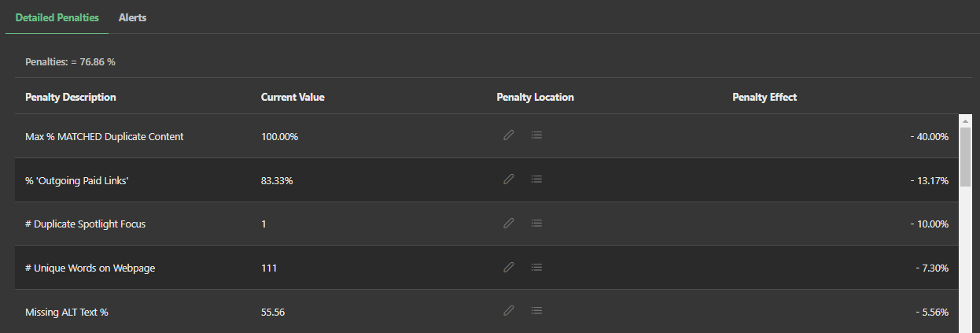Viewport: 980px width, 333px height.
Task: Select the Detailed Penalties tab
Action: coord(57,17)
